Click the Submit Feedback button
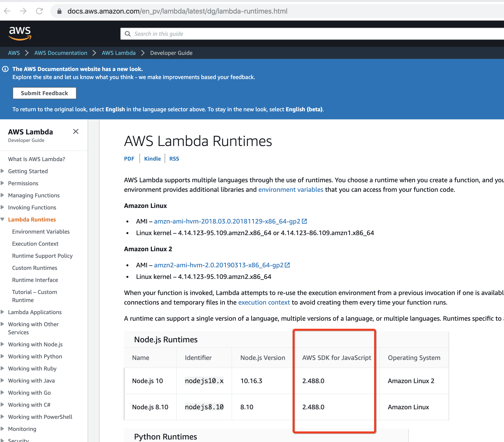The image size is (504, 442). [x=44, y=93]
